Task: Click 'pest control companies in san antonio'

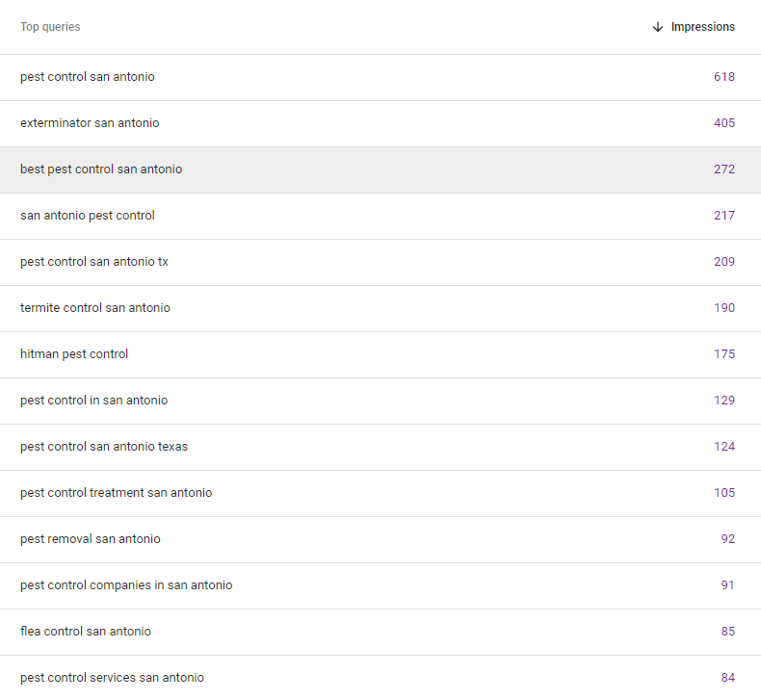Action: point(126,585)
